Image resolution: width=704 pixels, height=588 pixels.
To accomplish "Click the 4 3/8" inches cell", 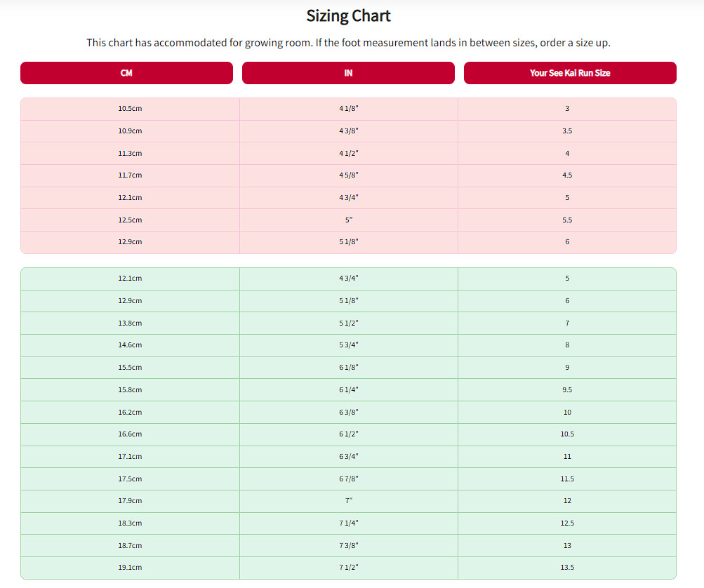I will click(x=349, y=131).
